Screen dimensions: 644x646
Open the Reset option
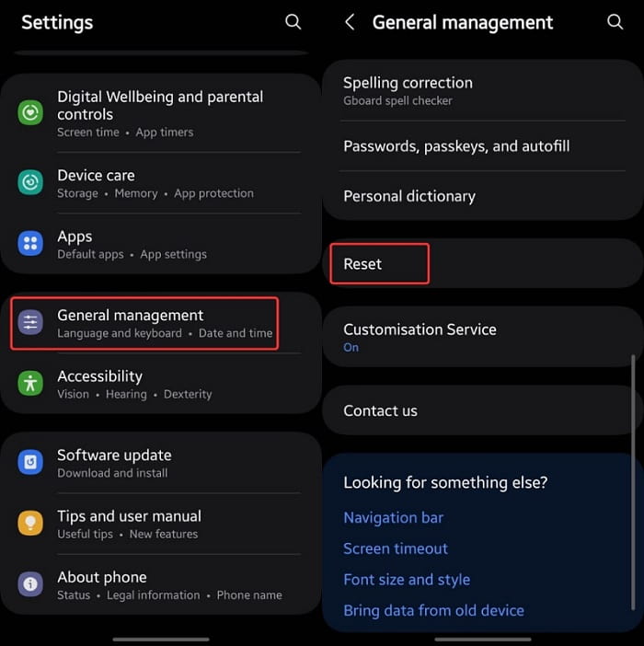[483, 264]
